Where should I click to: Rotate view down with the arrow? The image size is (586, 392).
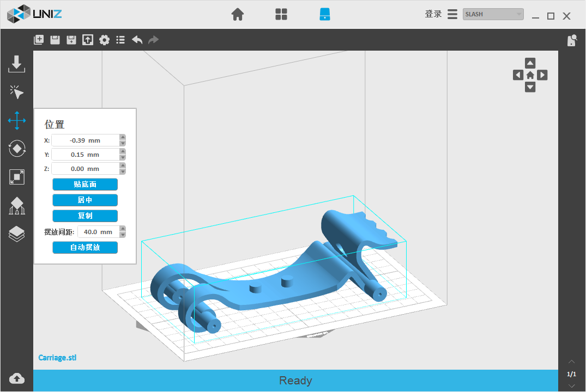pos(530,87)
